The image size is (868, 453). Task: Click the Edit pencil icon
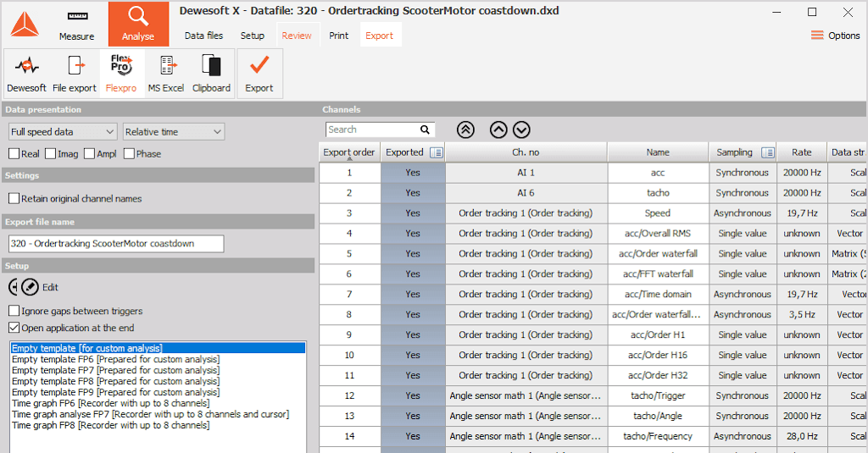point(30,287)
